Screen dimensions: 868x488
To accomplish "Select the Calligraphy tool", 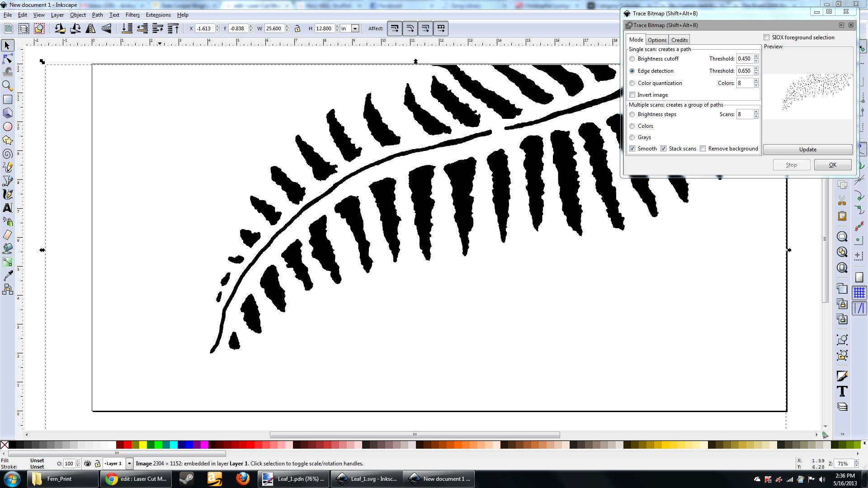I will click(x=7, y=194).
